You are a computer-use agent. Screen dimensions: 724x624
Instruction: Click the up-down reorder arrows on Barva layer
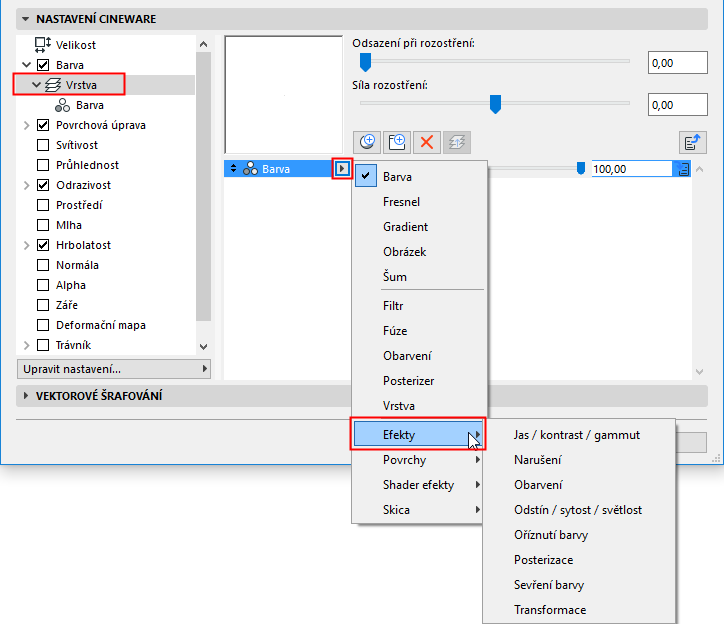234,169
